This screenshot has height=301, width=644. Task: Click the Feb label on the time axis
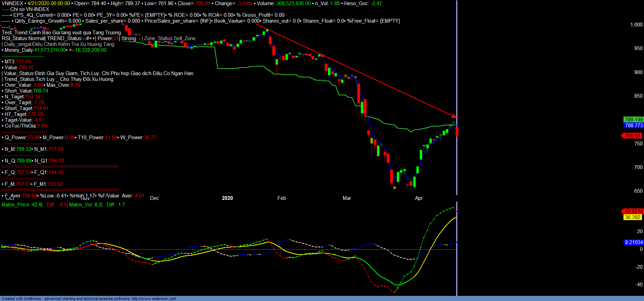click(282, 198)
